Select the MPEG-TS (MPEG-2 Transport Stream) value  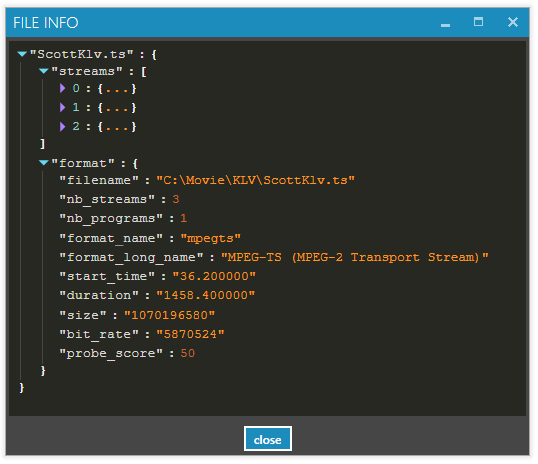[x=354, y=257]
